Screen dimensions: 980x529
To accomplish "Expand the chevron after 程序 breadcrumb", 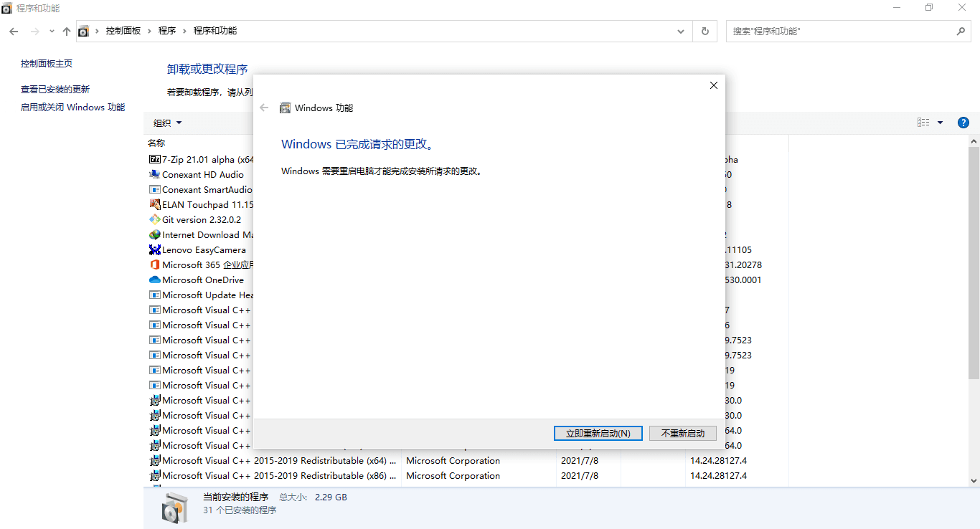I will pyautogui.click(x=185, y=31).
